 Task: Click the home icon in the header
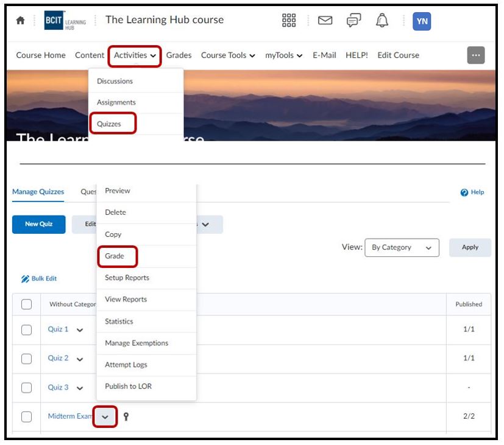21,21
